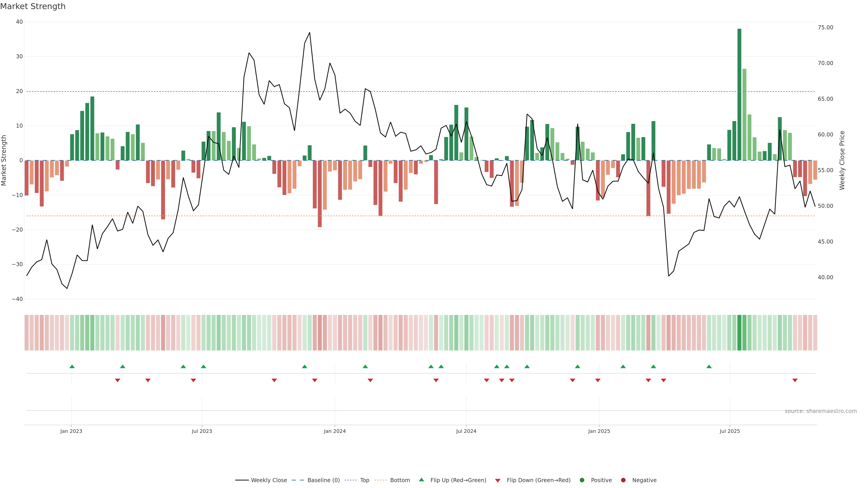Click the Negative red circle legend icon
Viewport: 868px width, 488px height.
point(623,480)
